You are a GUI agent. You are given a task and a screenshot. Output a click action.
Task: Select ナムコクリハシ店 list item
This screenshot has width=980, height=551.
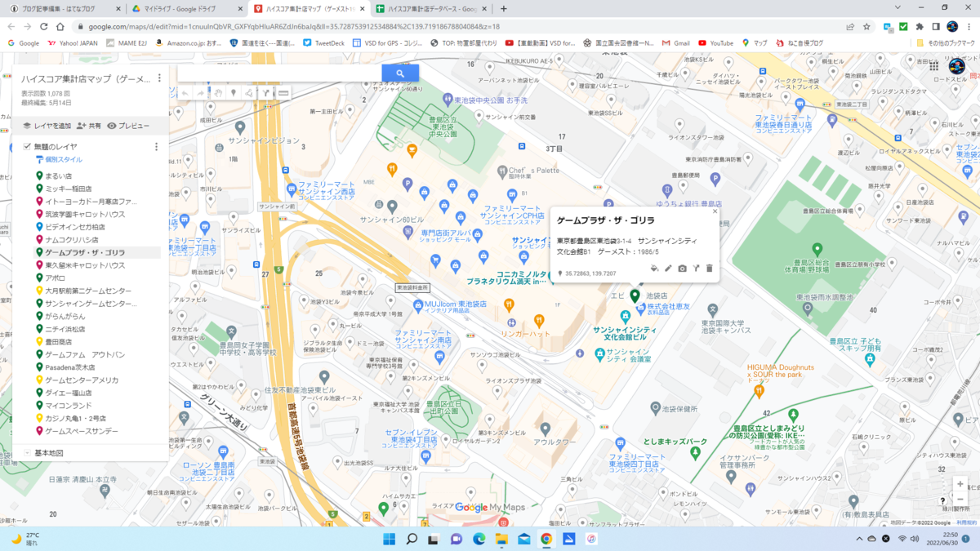[72, 240]
